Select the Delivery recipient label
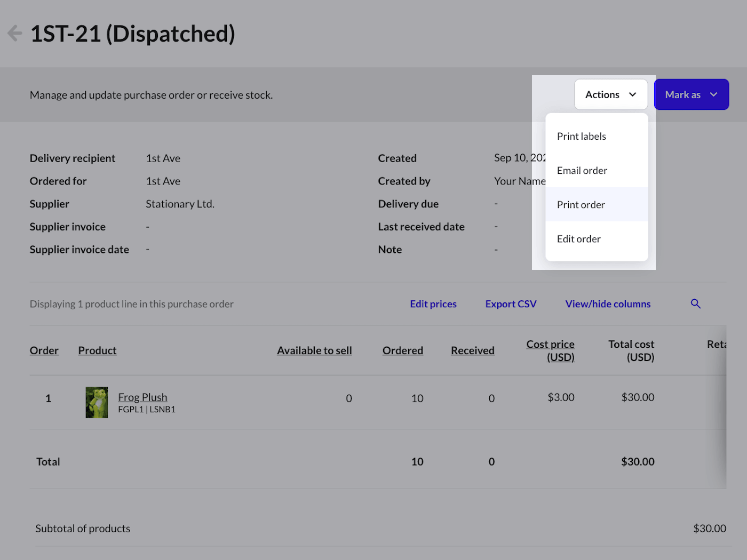Viewport: 747px width, 560px height. pyautogui.click(x=73, y=158)
